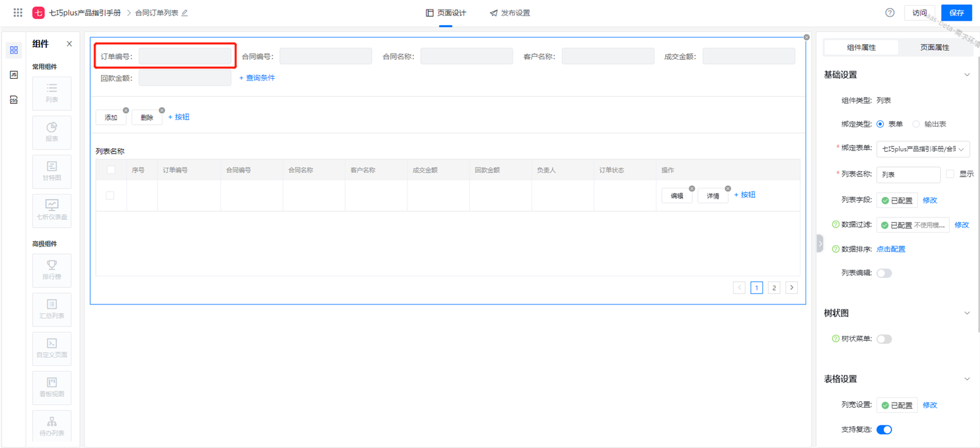The image size is (980, 448).
Task: Collapse the 基础设置 section
Action: 967,75
